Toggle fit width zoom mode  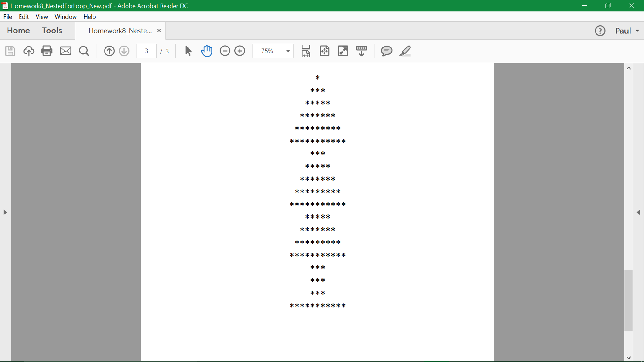305,51
